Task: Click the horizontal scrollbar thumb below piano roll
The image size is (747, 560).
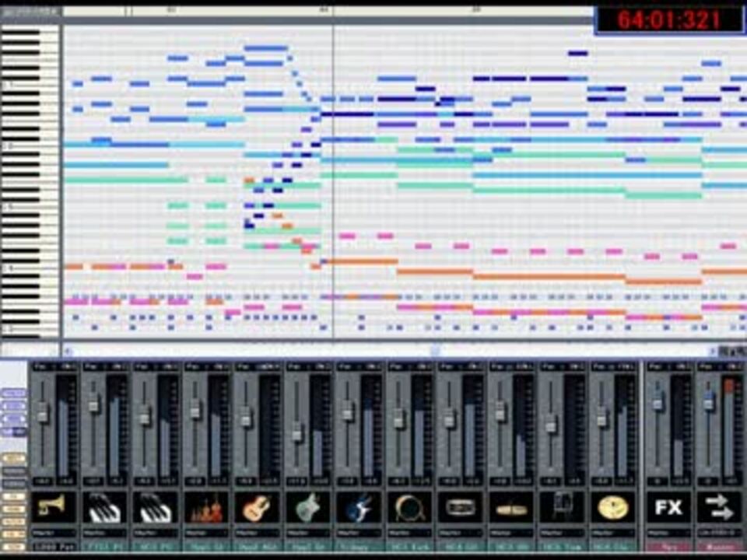Action: tap(435, 351)
